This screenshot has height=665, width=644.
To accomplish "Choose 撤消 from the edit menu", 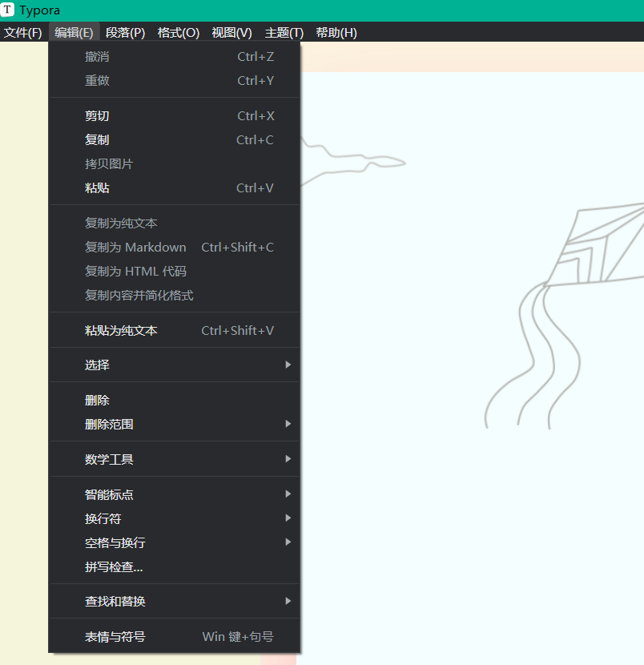I will (x=175, y=57).
